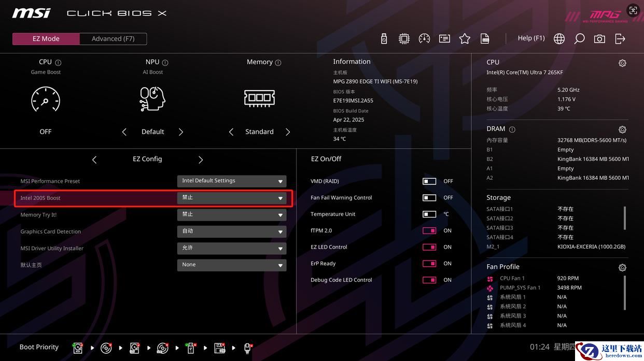Click the Fan Profile list scrollbar

624,293
